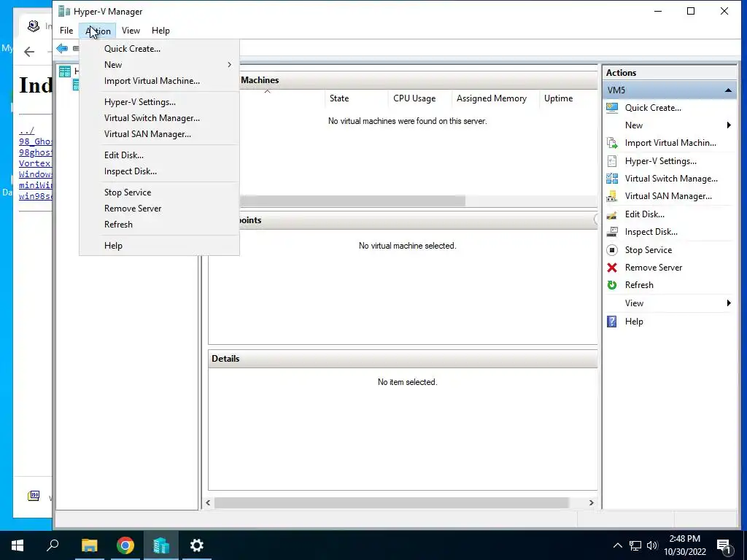Viewport: 747px width, 560px height.
Task: Open Windows Start menu
Action: (x=18, y=545)
